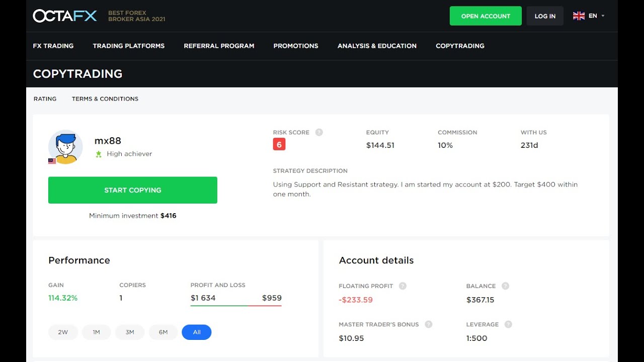This screenshot has width=644, height=362.
Task: Open the FX Trading menu
Action: [x=53, y=46]
